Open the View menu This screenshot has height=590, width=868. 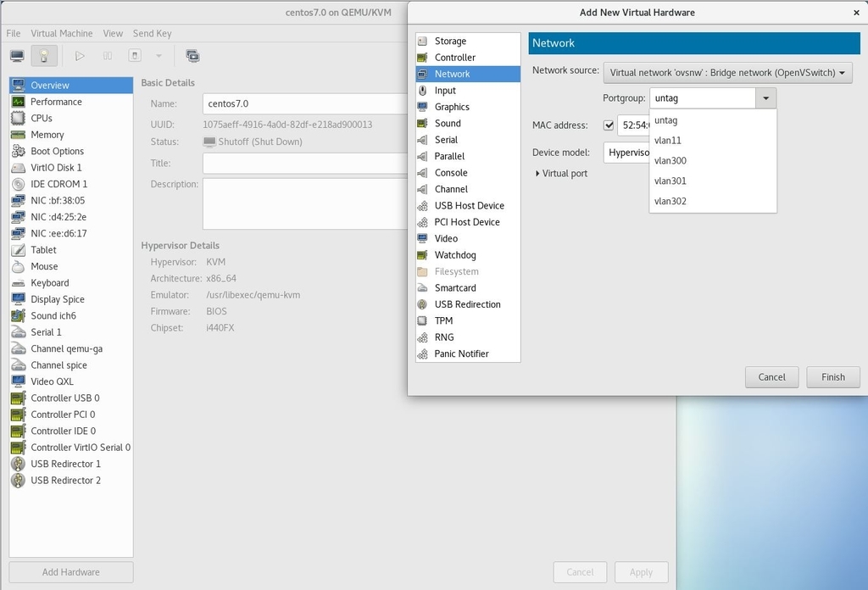pos(113,33)
